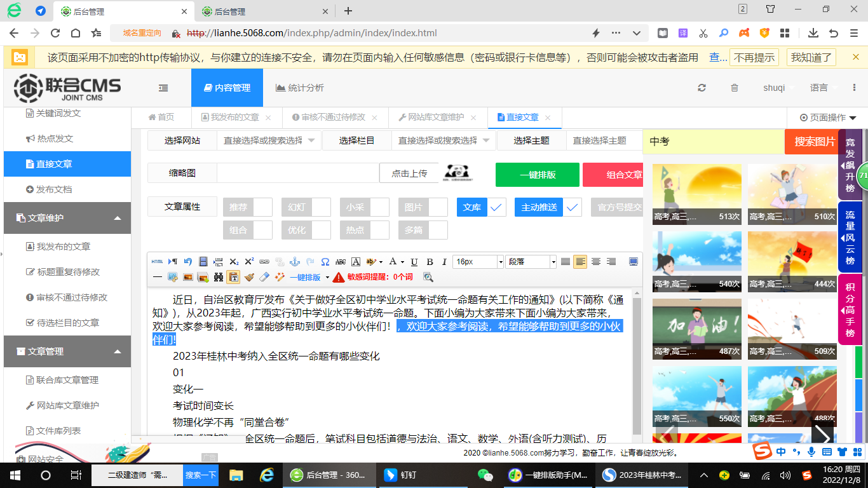The width and height of the screenshot is (868, 488).
Task: Expand the 语言 dropdown in the header
Action: (x=820, y=88)
